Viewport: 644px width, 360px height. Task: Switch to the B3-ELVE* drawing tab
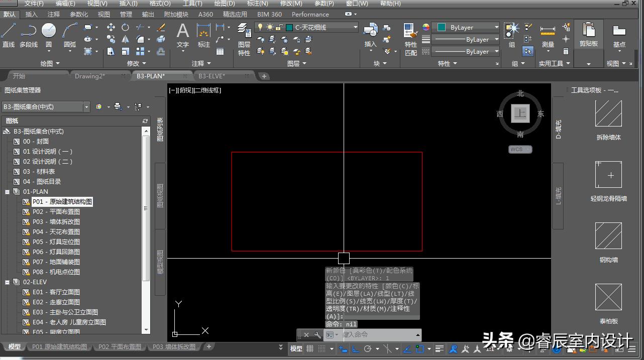click(x=211, y=76)
